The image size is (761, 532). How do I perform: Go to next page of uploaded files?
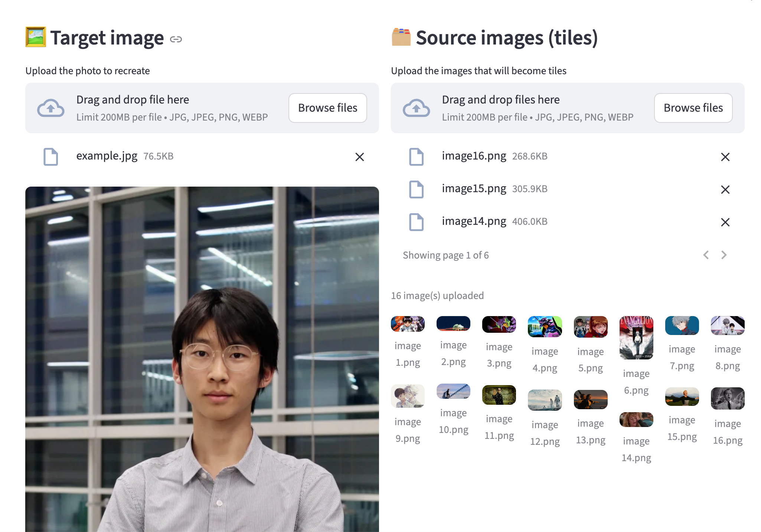(724, 255)
